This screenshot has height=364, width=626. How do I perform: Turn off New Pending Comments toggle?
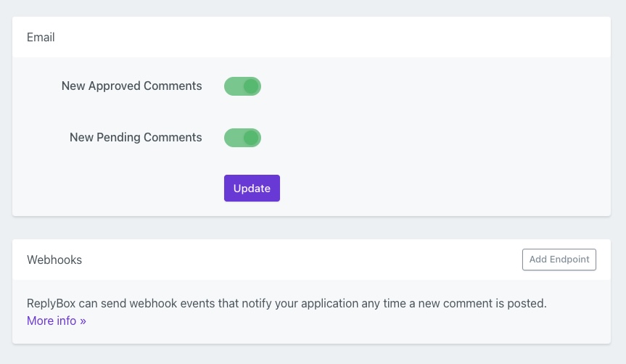click(x=242, y=138)
